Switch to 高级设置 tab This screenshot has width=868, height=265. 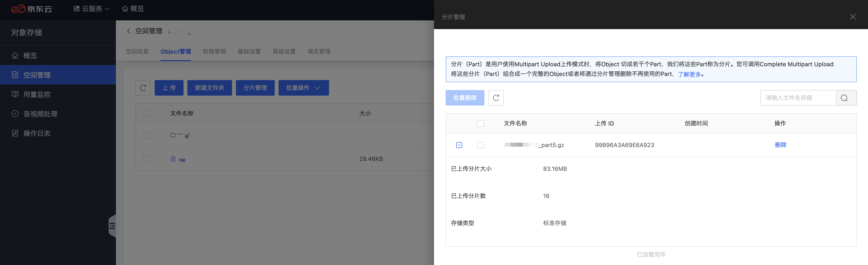(x=284, y=52)
